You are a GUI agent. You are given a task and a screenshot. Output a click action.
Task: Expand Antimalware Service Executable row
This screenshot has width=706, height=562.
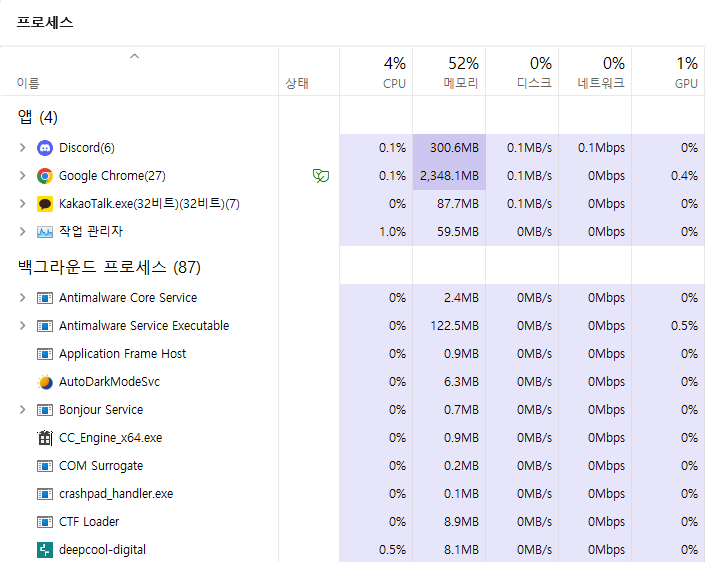(x=23, y=326)
